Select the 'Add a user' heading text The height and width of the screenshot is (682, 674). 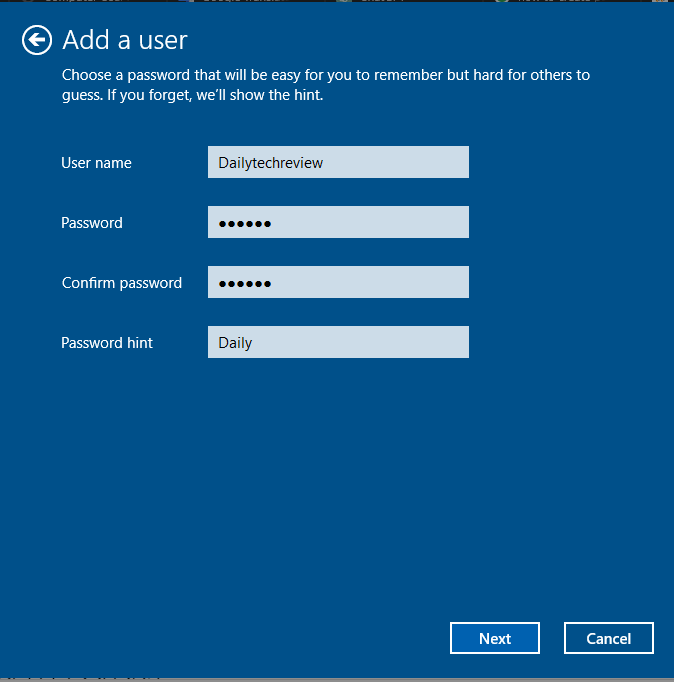point(125,40)
